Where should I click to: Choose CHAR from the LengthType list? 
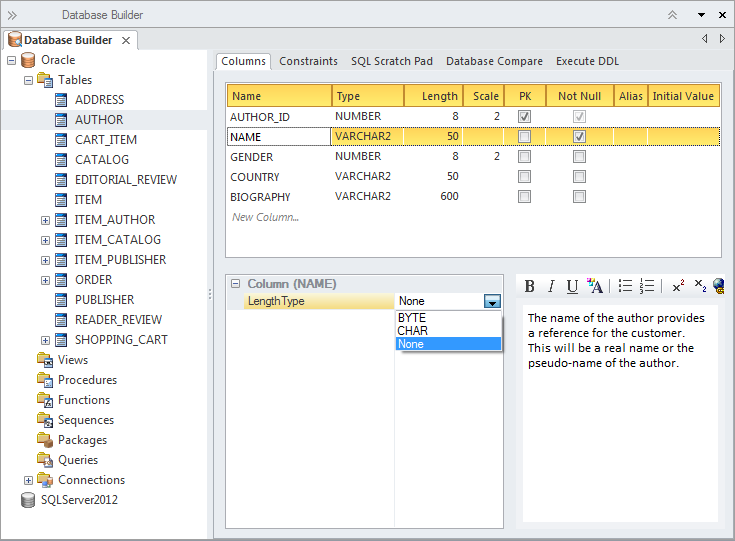412,330
